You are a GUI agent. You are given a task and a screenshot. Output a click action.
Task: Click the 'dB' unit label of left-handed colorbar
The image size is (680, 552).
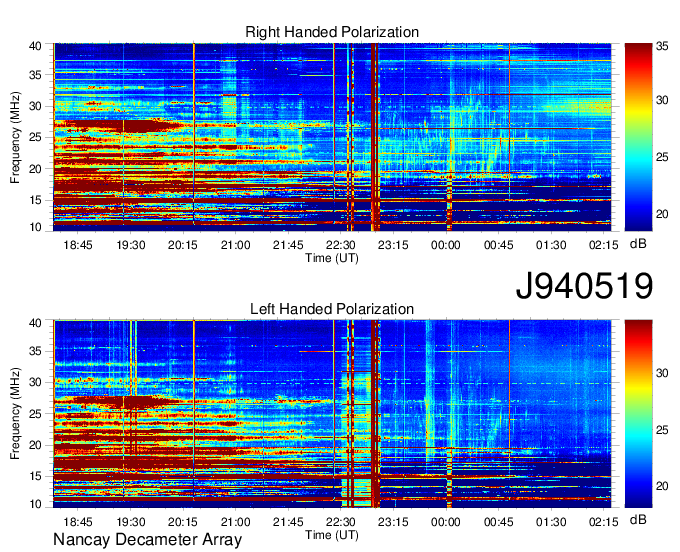[638, 519]
